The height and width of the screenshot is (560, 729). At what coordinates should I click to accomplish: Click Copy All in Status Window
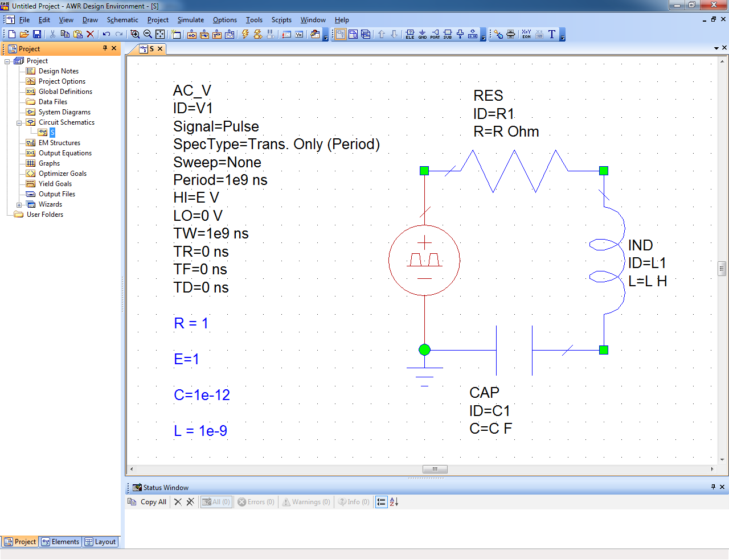[148, 502]
